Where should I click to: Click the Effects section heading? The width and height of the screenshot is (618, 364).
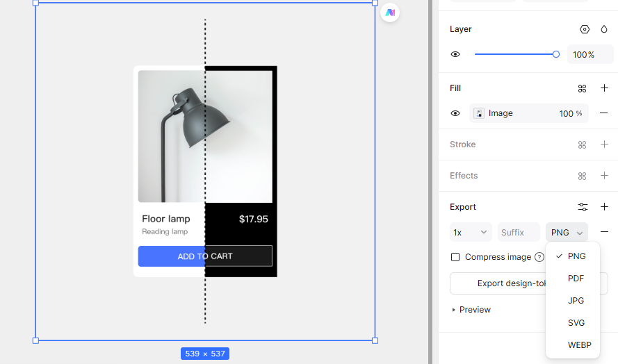click(464, 176)
